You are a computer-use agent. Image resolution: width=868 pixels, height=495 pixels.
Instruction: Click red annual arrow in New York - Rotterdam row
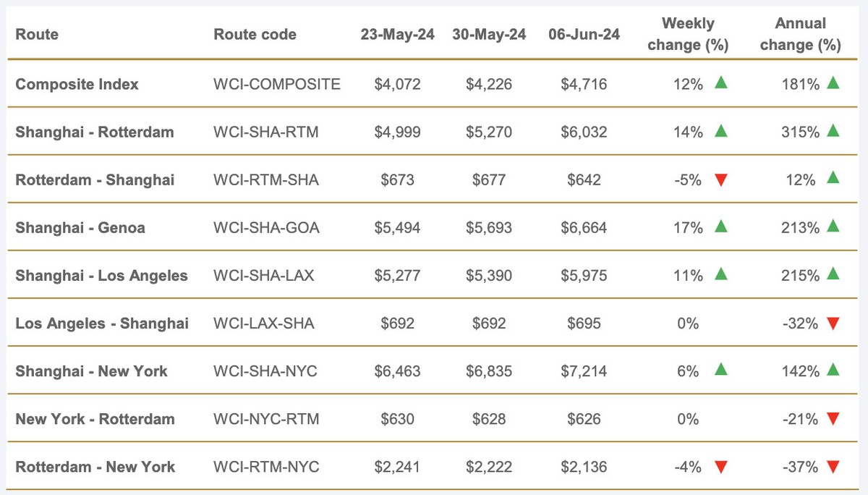pos(833,419)
